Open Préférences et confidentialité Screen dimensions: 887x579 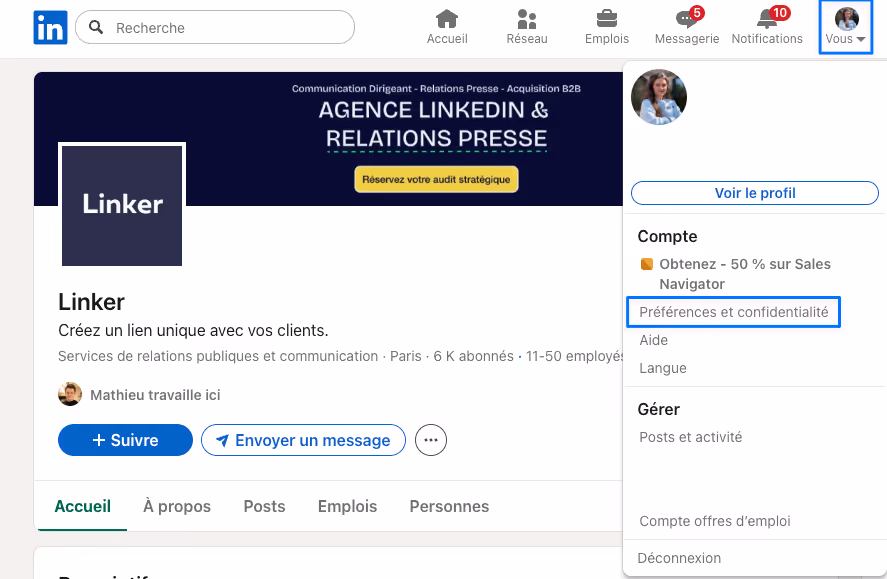pos(734,312)
